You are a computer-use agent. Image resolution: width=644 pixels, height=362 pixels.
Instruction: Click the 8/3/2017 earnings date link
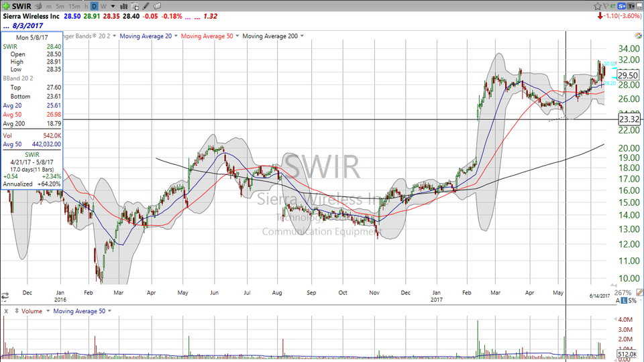pyautogui.click(x=28, y=26)
